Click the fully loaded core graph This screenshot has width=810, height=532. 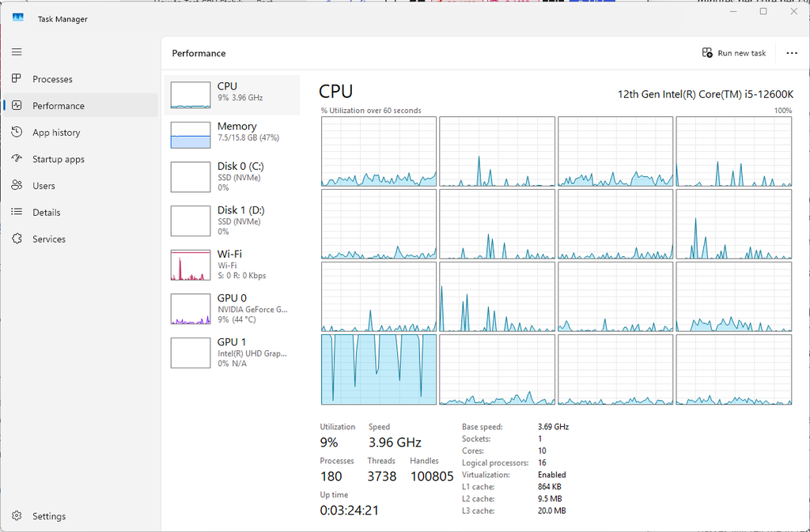coord(379,369)
